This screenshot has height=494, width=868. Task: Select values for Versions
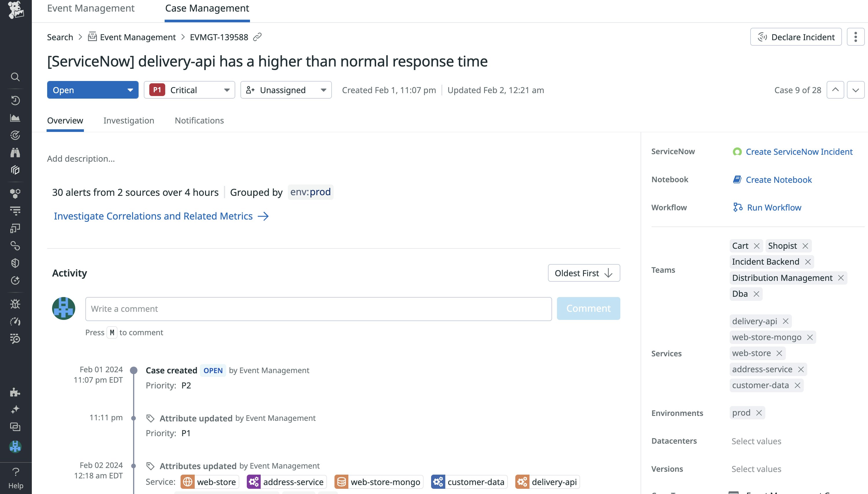[x=756, y=469]
